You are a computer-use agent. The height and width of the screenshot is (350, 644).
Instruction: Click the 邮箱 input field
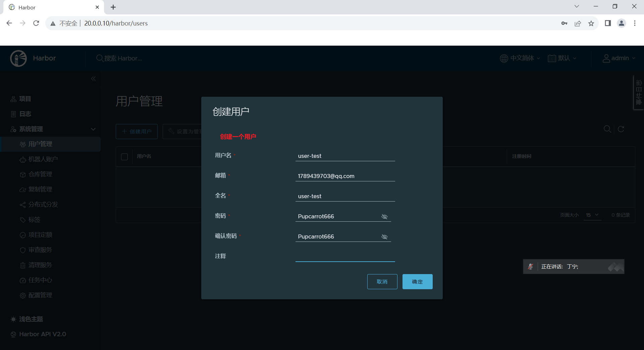click(x=345, y=176)
